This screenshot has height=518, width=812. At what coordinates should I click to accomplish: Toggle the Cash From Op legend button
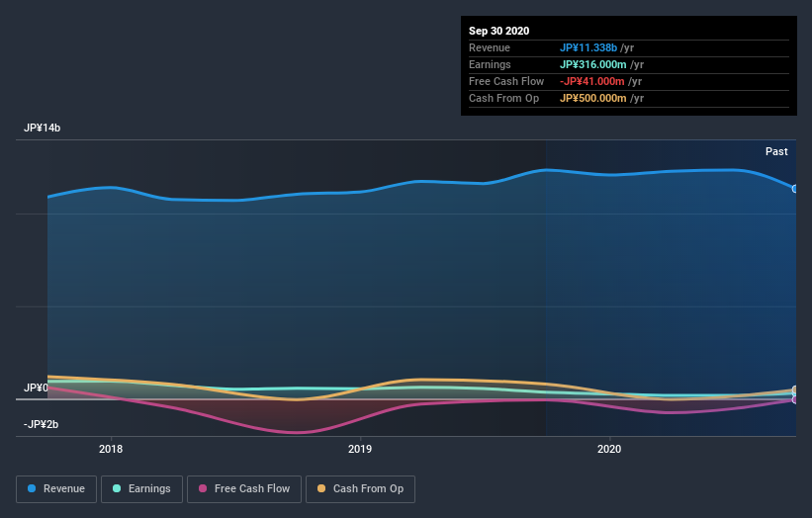click(360, 488)
